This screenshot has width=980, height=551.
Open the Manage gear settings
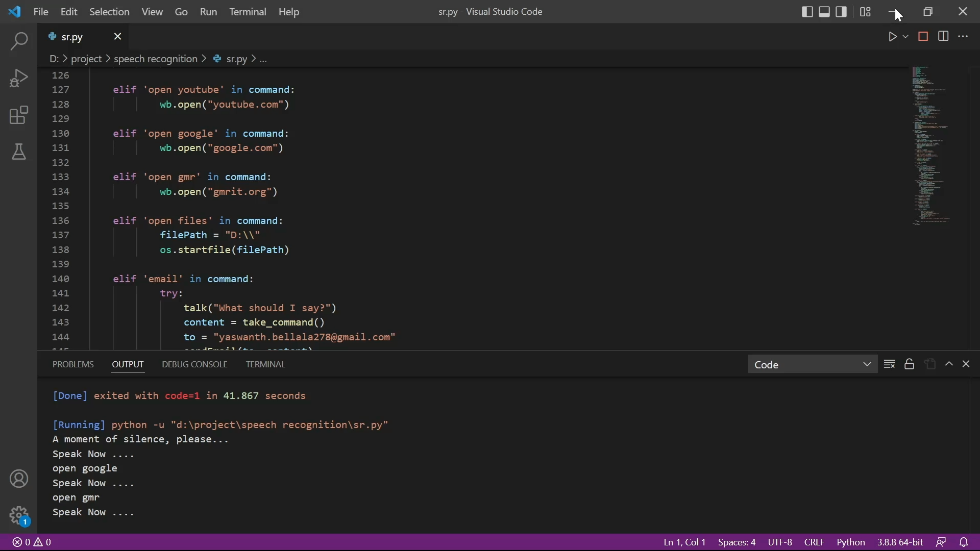19,515
